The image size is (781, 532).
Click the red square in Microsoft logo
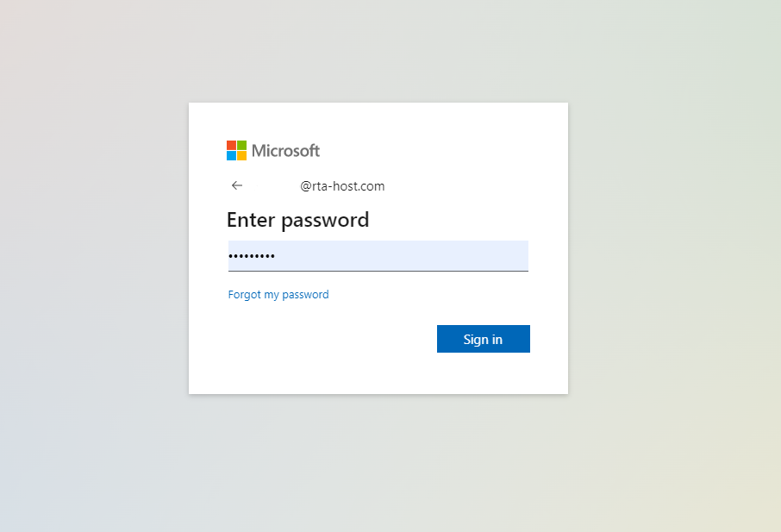tap(231, 146)
